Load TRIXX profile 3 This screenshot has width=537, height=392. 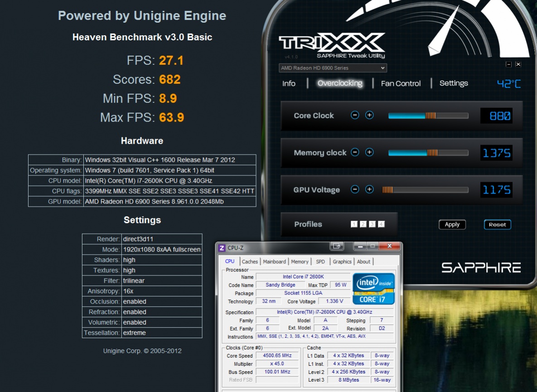(x=372, y=224)
